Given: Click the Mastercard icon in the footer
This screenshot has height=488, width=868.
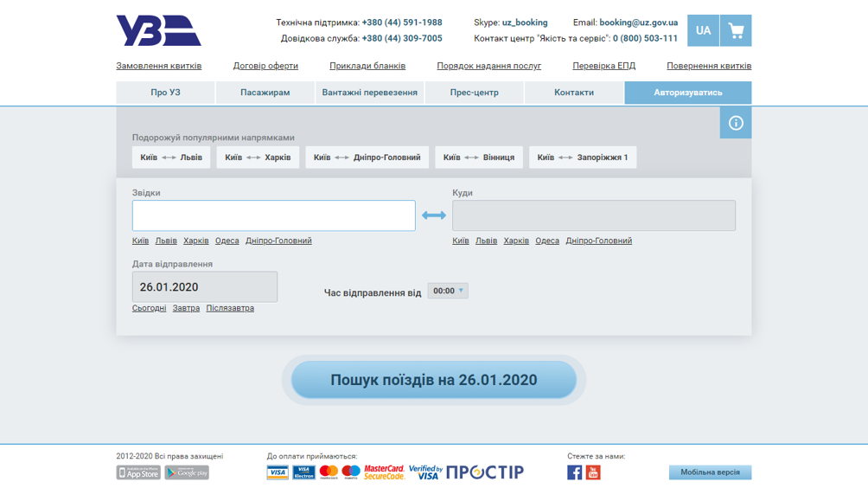Looking at the screenshot, I should click(329, 472).
